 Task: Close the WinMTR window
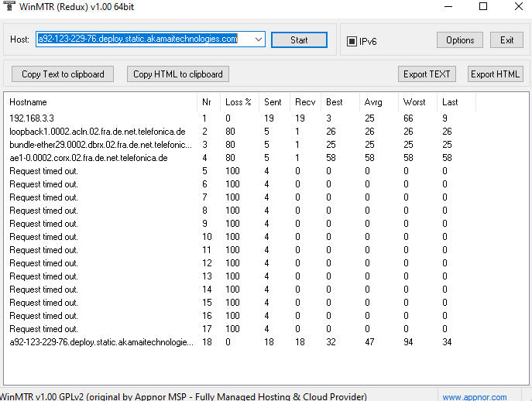[x=518, y=6]
